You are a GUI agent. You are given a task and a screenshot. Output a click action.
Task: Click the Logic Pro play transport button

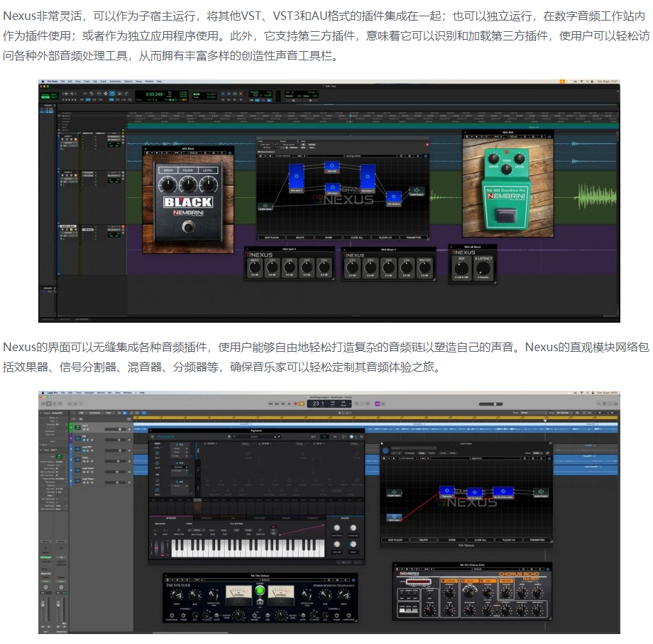[289, 404]
